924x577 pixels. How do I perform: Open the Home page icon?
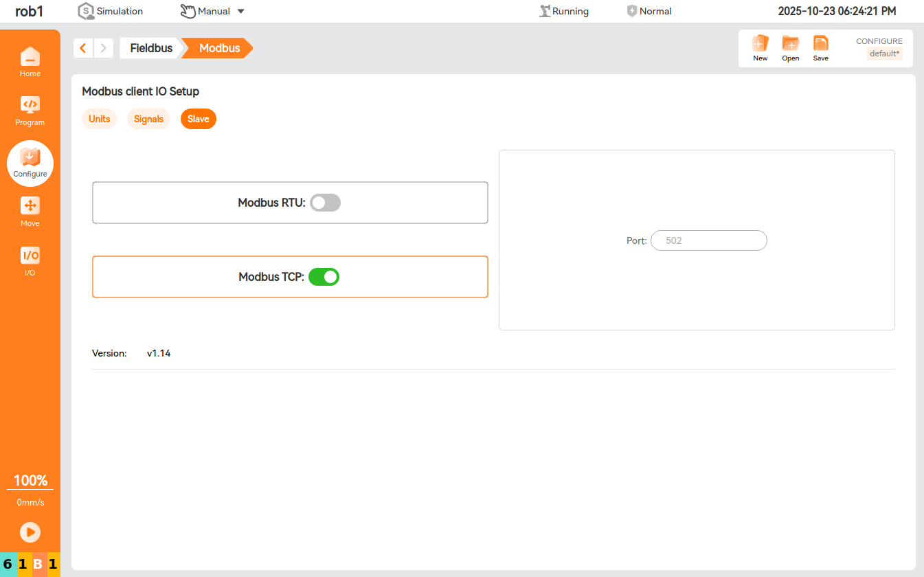pos(30,57)
